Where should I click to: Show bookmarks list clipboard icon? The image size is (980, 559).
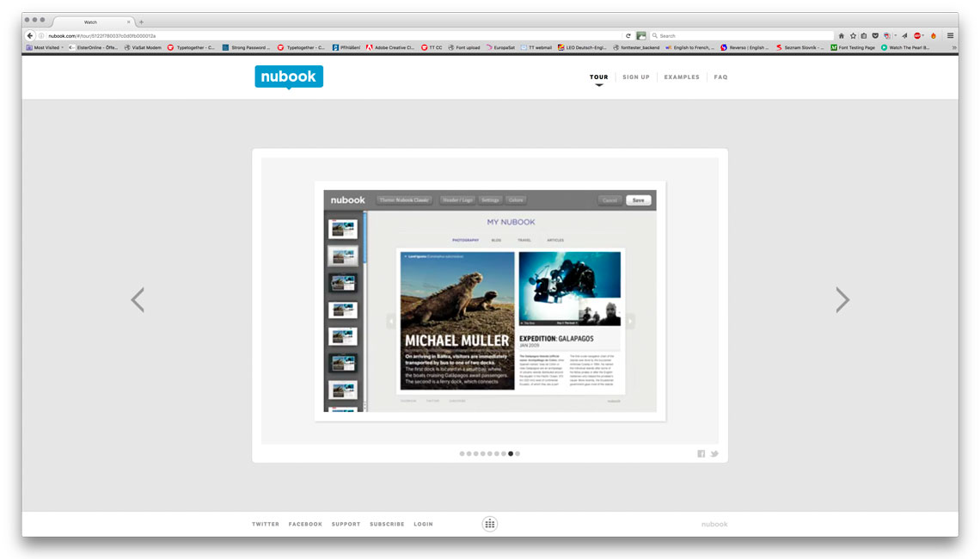coord(864,35)
